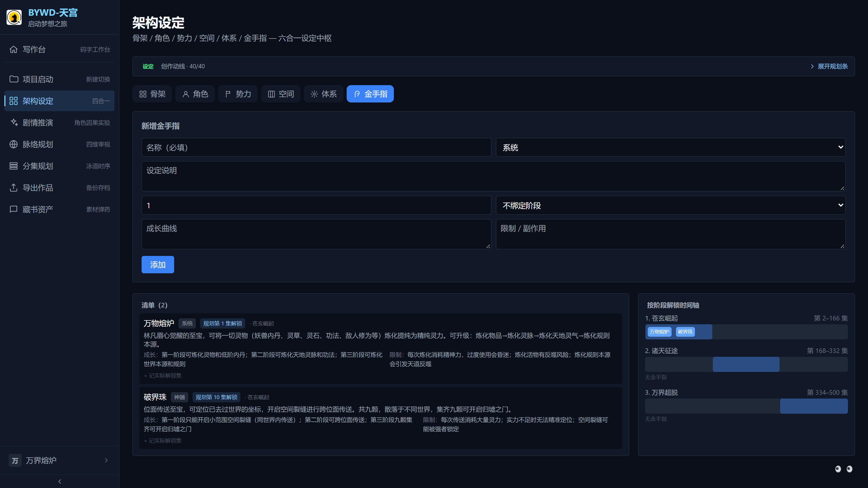Open 剧情推演 sparkle icon
This screenshot has width=868, height=488.
point(14,123)
